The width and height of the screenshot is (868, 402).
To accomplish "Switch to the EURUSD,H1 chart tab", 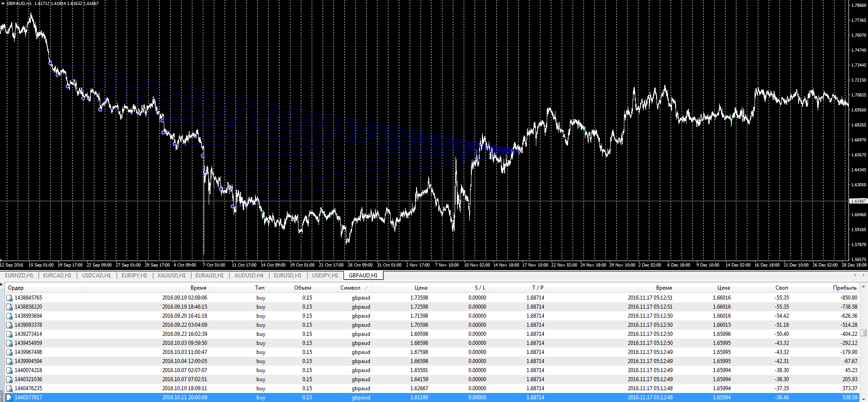I will [x=288, y=276].
